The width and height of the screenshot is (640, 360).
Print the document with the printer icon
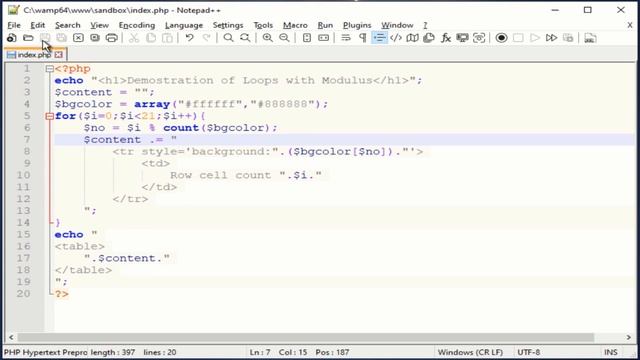111,38
